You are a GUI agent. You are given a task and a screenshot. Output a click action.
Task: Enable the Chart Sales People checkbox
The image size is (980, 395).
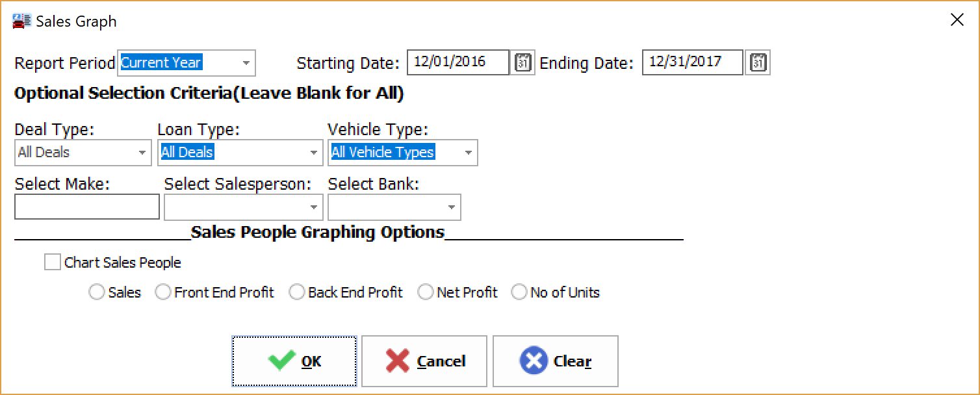pos(52,261)
